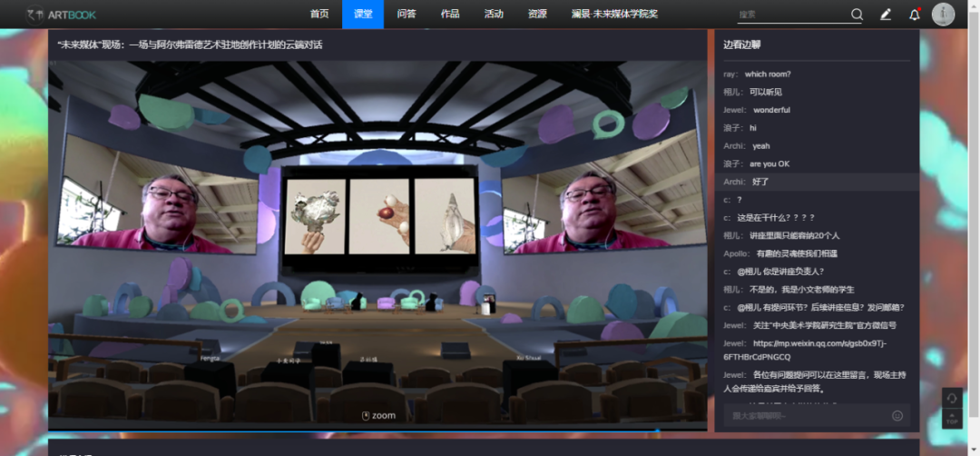Image resolution: width=980 pixels, height=456 pixels.
Task: Click the 搜索 search field
Action: [792, 15]
